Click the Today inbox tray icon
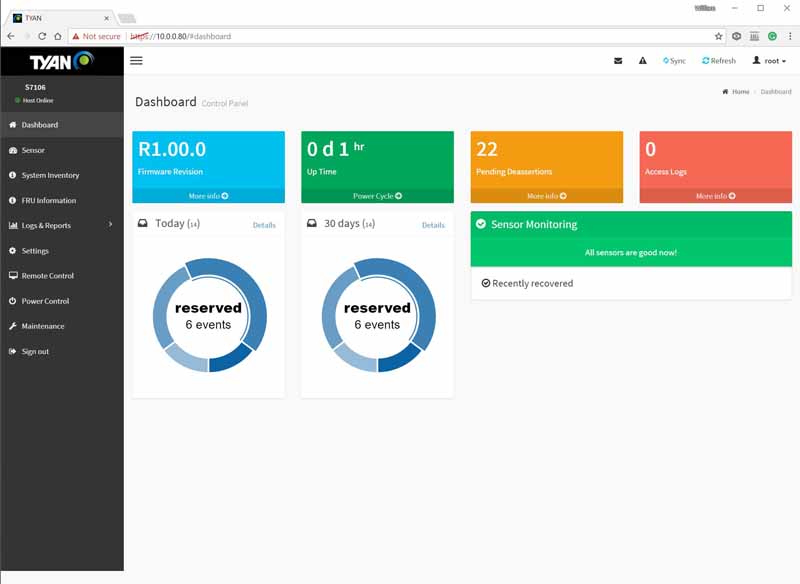 tap(143, 223)
